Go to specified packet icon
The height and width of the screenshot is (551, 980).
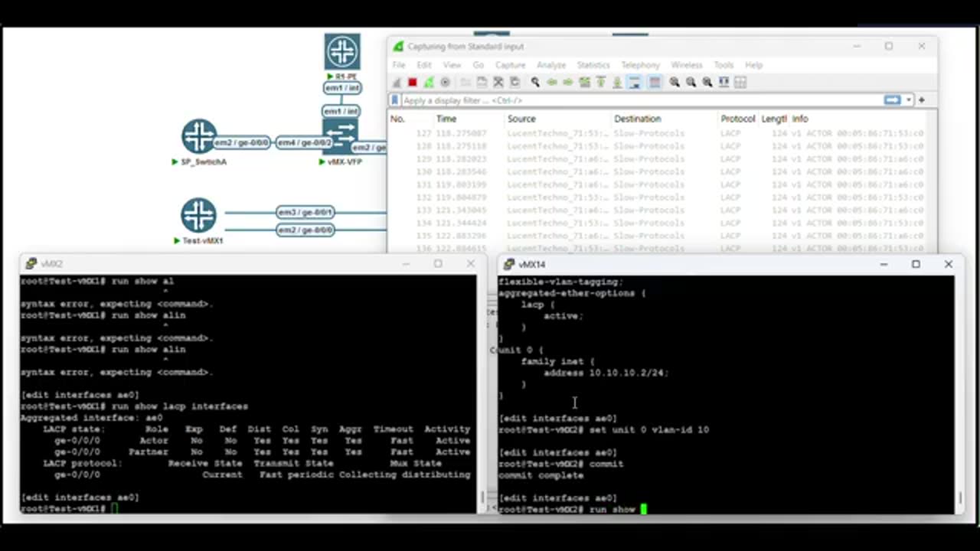pos(584,82)
